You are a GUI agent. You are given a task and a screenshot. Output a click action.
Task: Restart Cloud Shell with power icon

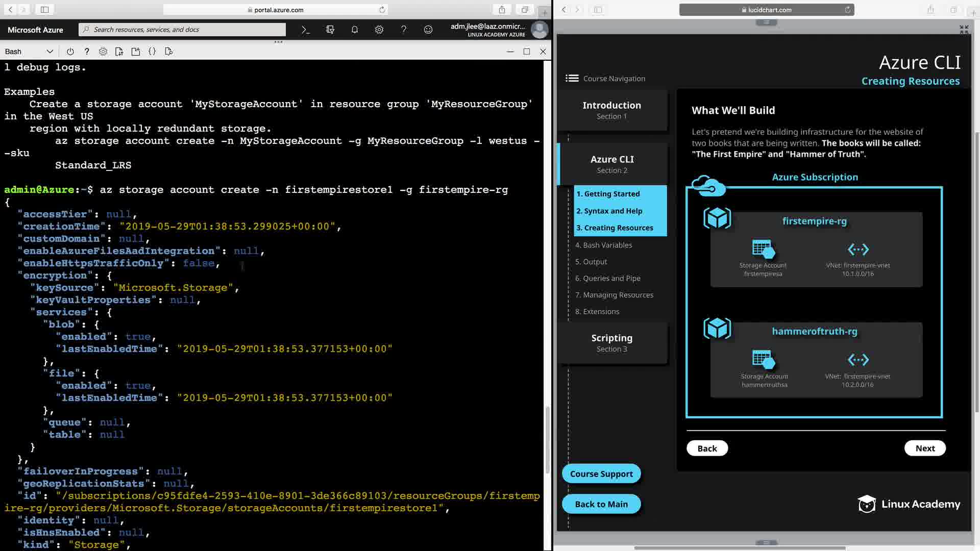[70, 52]
